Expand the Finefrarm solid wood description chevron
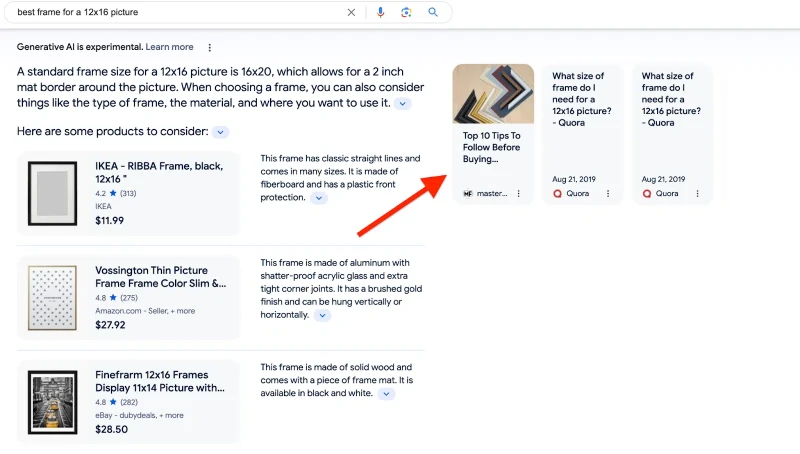The height and width of the screenshot is (454, 800). tap(386, 394)
